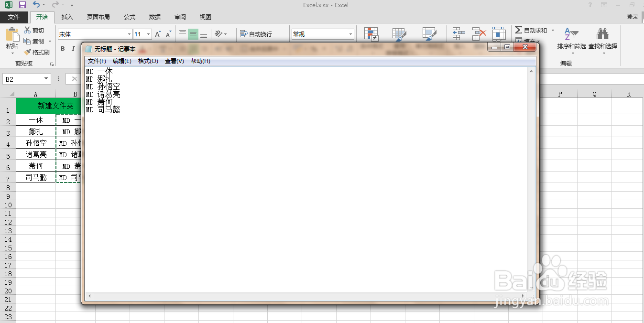The width and height of the screenshot is (644, 323).
Task: Click Notepad's vertical scrollbar up arrow
Action: pos(531,71)
